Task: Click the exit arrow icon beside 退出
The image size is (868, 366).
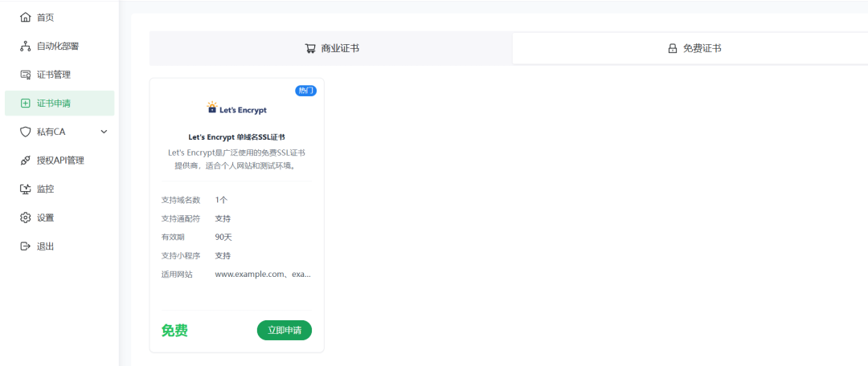Action: pyautogui.click(x=25, y=246)
